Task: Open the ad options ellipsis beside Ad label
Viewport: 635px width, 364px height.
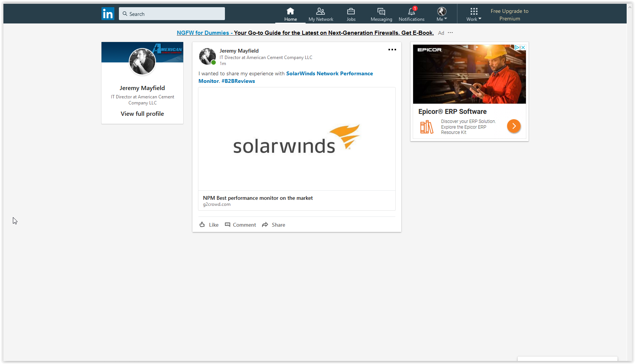Action: (450, 33)
